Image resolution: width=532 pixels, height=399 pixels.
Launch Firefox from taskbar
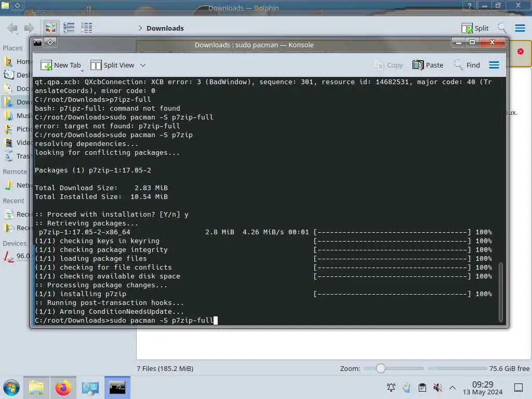pyautogui.click(x=63, y=388)
